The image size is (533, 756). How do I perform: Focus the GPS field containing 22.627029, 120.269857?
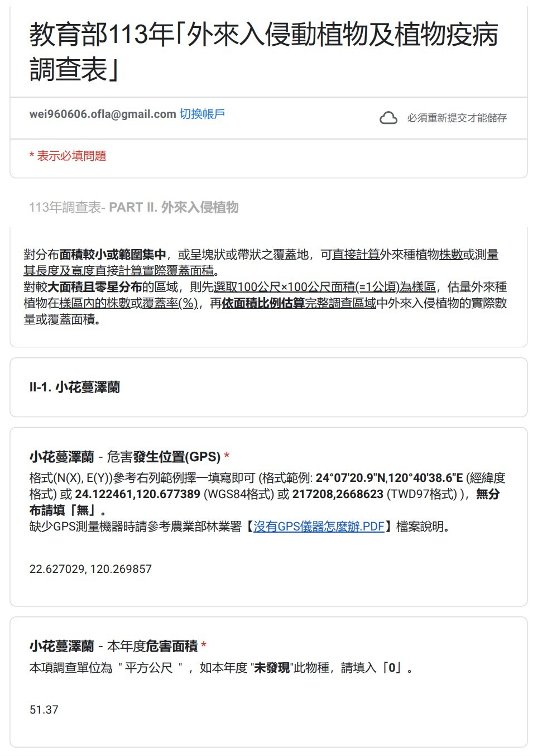[x=268, y=569]
